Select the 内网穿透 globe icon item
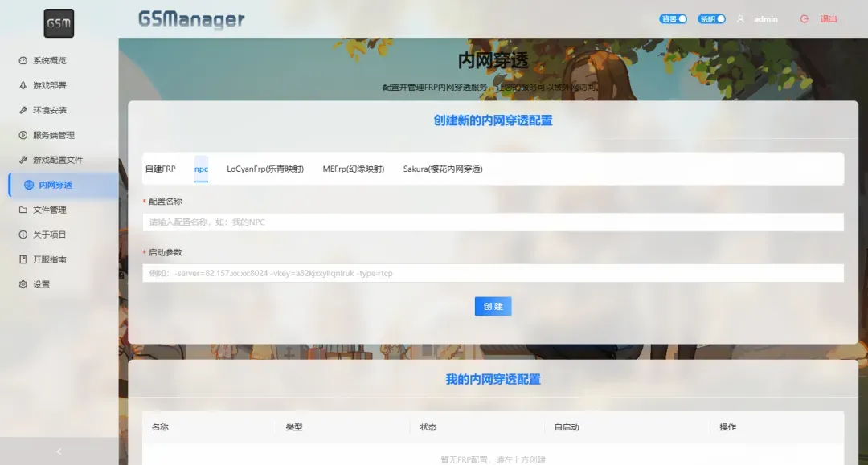 coord(29,185)
